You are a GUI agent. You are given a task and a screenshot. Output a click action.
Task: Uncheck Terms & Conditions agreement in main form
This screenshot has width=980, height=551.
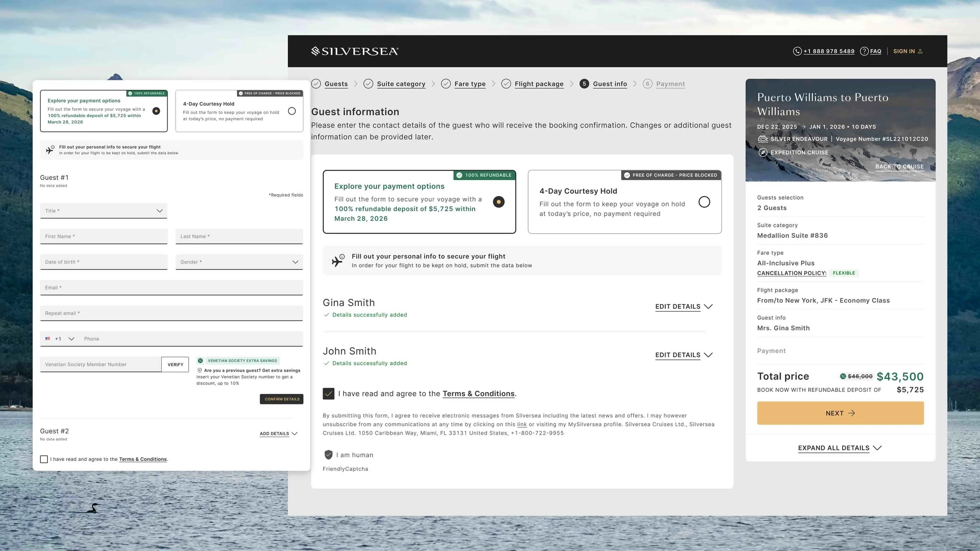328,394
